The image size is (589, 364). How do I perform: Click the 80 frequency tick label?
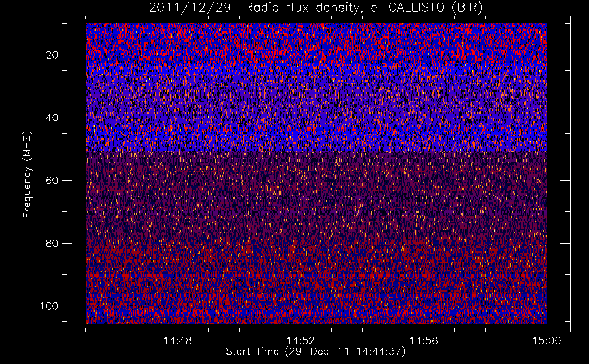coord(52,244)
